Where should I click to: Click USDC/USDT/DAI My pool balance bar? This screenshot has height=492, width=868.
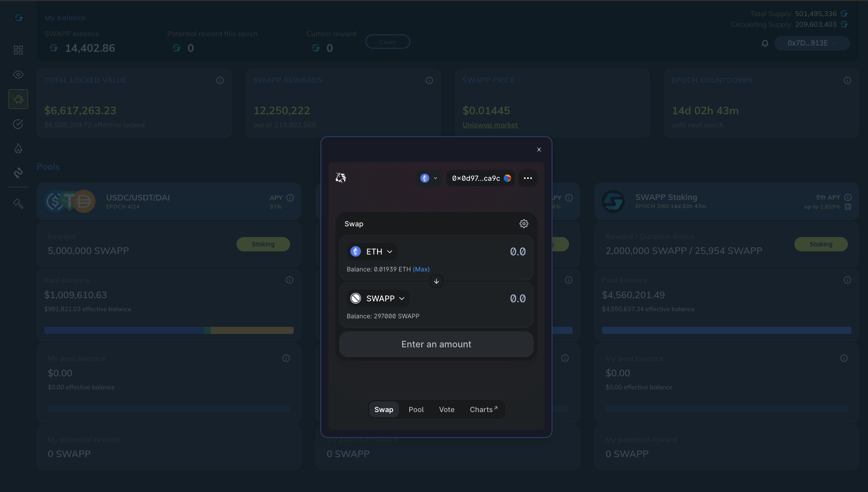pos(169,408)
